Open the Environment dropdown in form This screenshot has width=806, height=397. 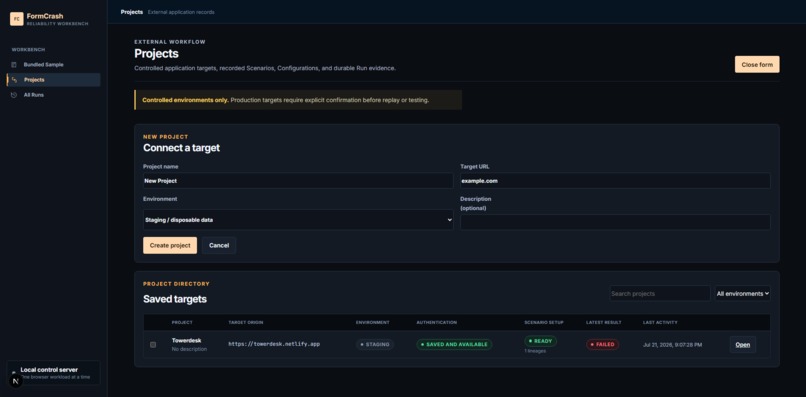click(x=298, y=220)
